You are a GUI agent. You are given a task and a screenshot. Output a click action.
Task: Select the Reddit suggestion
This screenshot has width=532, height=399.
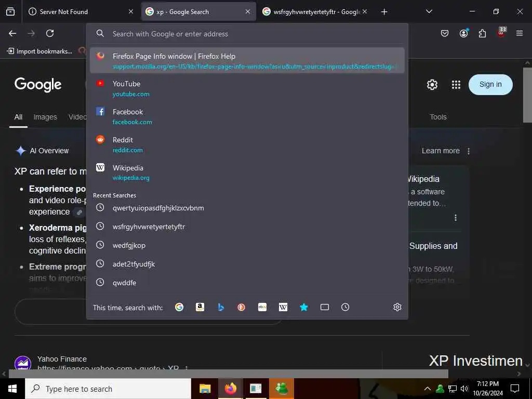pos(247,144)
